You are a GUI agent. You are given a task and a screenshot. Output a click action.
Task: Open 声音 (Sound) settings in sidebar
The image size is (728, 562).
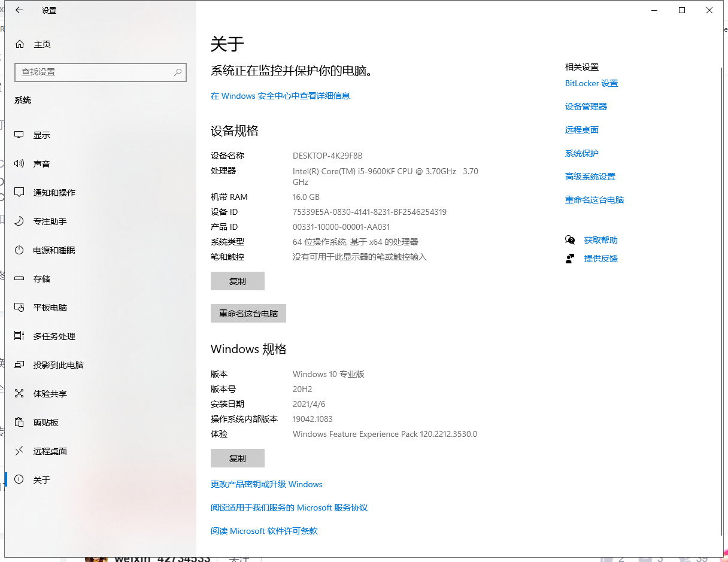42,163
